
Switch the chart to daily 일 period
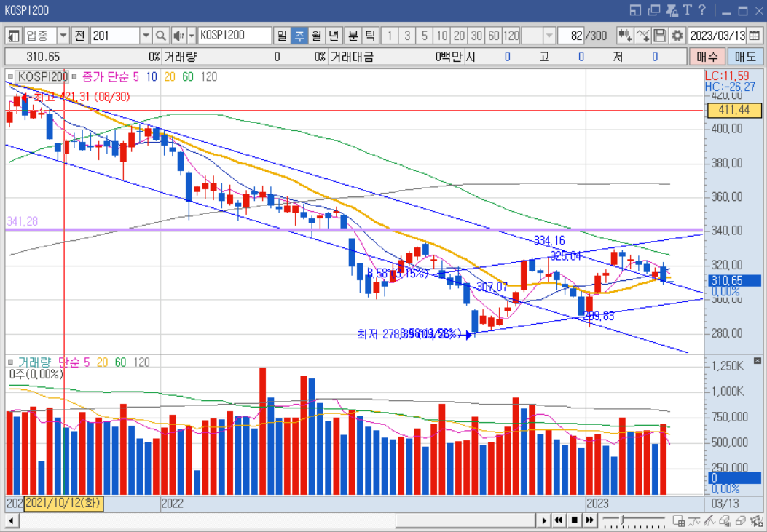click(282, 36)
